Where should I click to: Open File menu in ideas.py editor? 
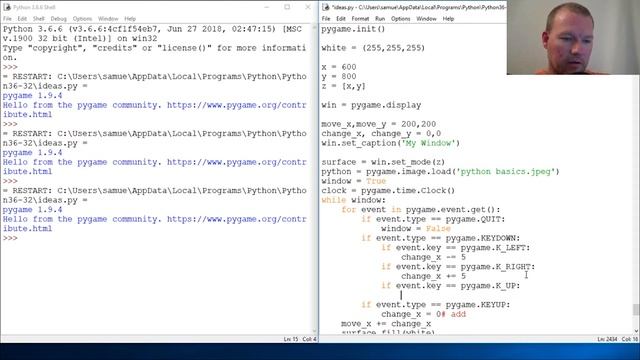326,19
